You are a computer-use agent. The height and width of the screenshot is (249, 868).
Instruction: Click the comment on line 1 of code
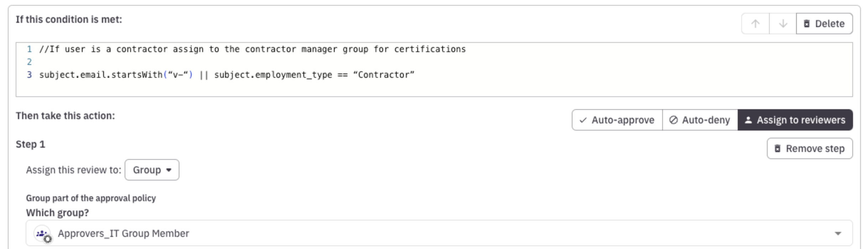(x=252, y=49)
